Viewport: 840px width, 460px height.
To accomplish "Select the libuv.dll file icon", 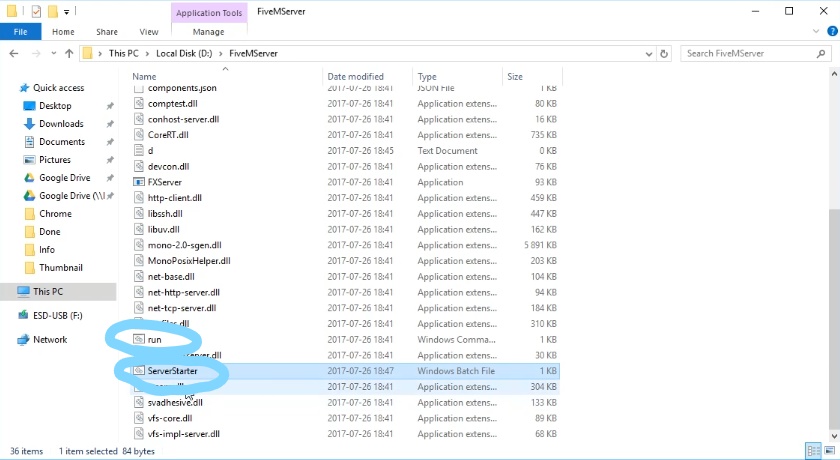I will [x=139, y=229].
